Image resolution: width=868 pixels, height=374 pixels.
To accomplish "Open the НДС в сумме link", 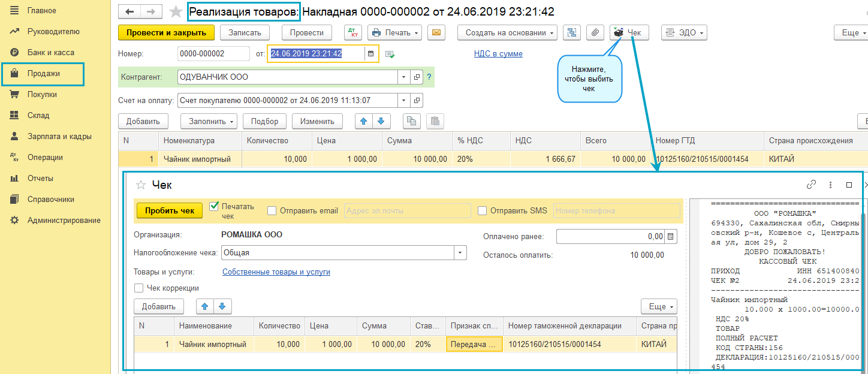I will pos(498,54).
